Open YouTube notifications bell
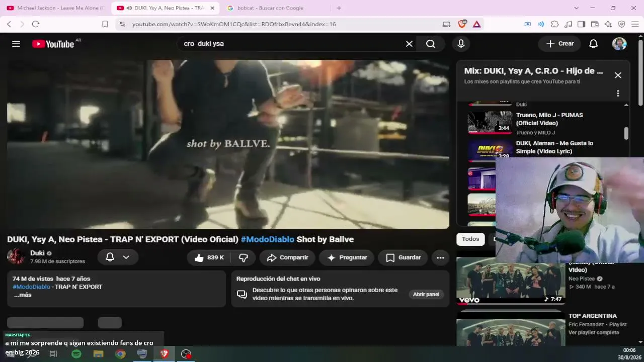 click(593, 44)
